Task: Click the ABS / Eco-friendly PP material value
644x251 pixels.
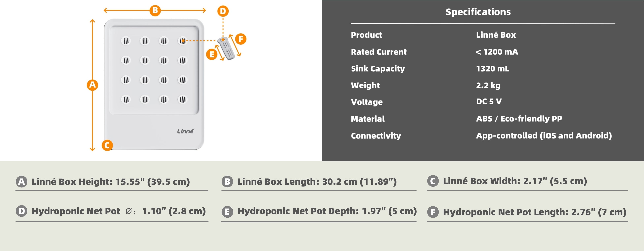Action: coord(519,119)
